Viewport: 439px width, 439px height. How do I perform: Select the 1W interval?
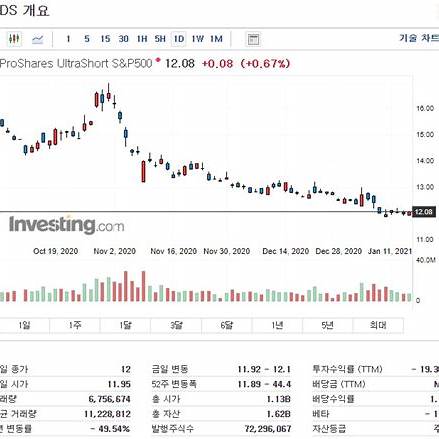click(x=197, y=39)
